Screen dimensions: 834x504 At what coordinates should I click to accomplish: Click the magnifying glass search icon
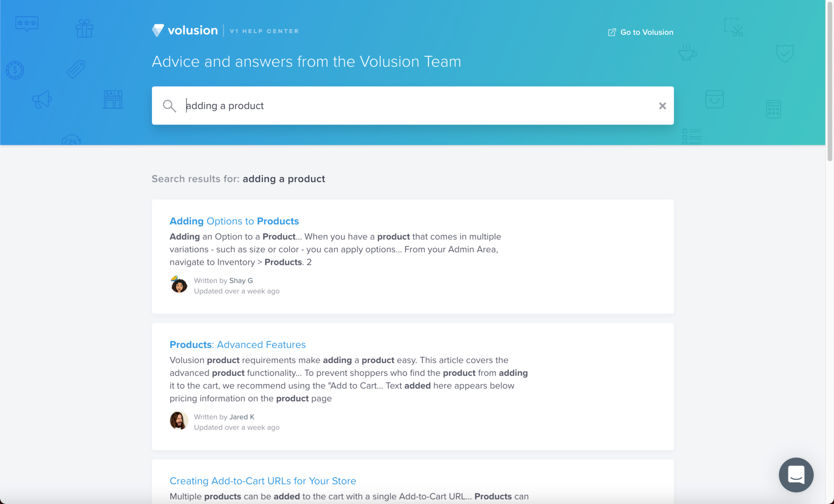169,106
